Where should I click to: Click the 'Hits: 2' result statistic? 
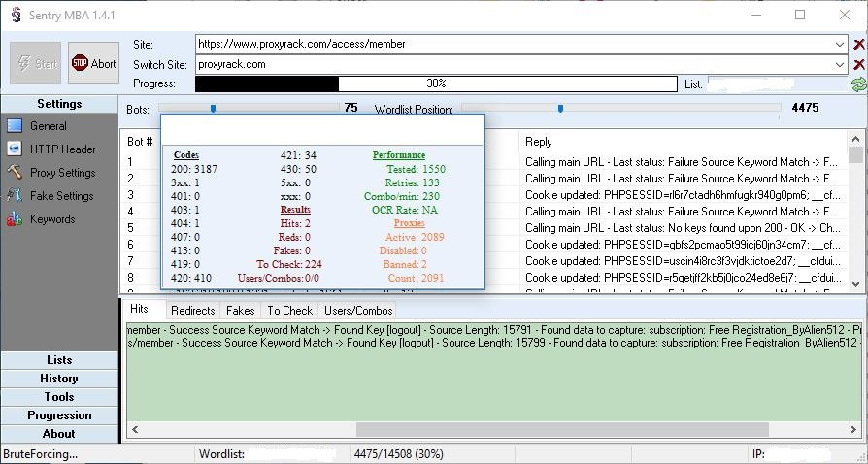point(295,223)
